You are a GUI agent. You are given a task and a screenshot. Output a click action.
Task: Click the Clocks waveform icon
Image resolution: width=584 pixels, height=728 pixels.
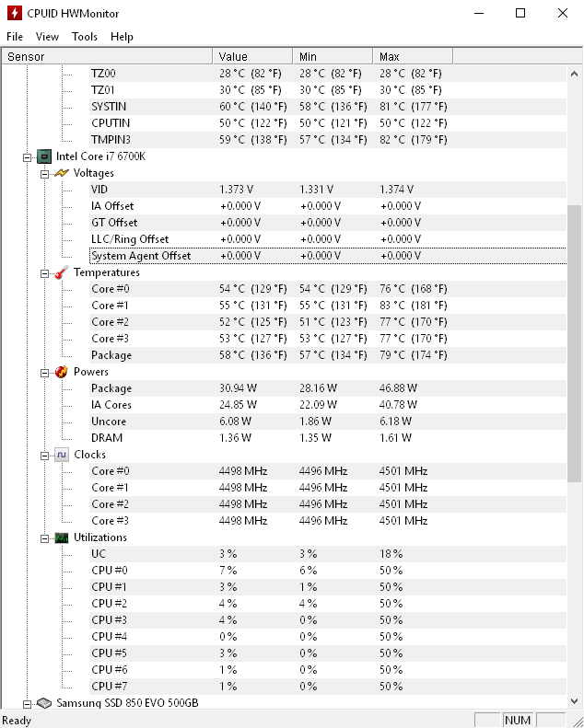62,455
